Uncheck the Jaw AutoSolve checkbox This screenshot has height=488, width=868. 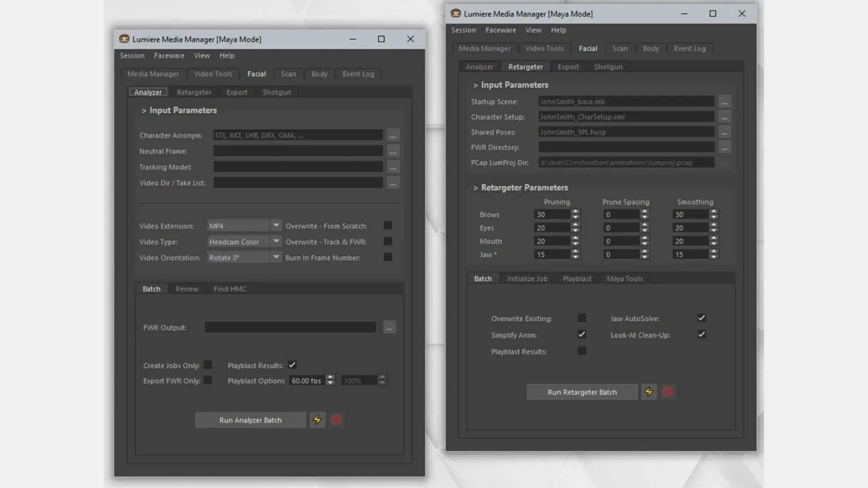tap(702, 318)
